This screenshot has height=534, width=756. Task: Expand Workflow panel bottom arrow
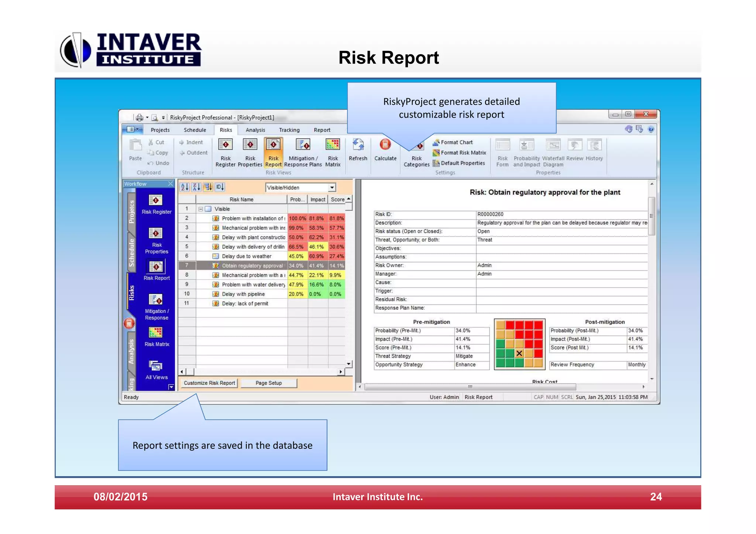click(171, 387)
